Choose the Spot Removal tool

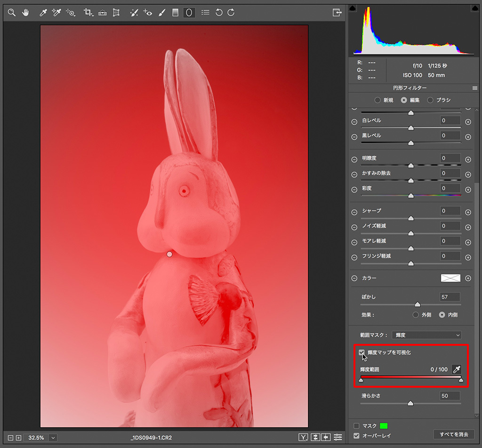pyautogui.click(x=134, y=13)
